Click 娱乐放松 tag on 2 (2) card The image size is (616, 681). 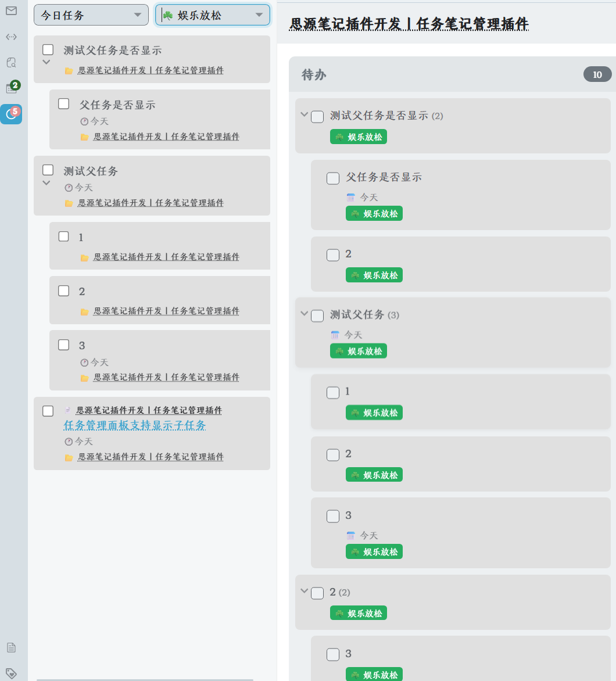[359, 613]
